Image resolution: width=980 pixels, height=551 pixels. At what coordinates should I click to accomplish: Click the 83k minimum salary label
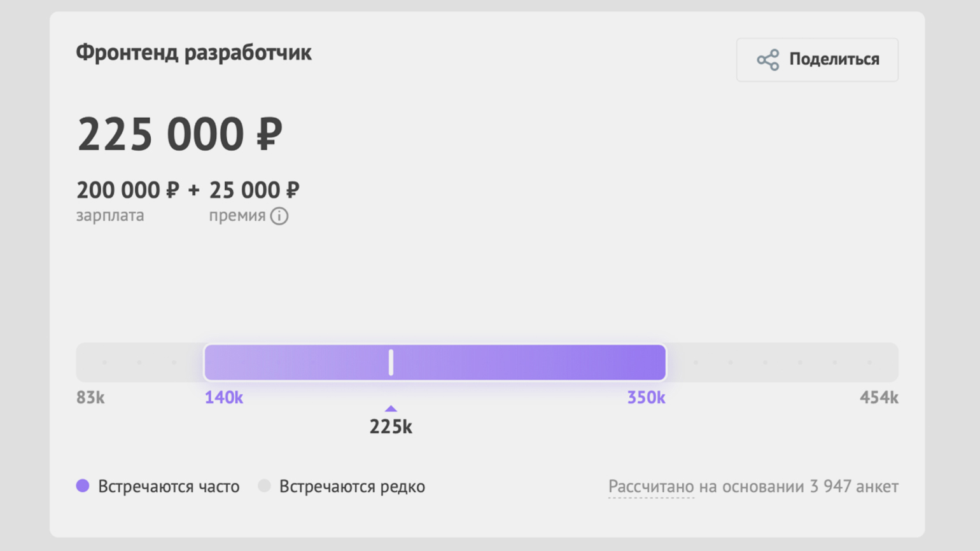90,398
